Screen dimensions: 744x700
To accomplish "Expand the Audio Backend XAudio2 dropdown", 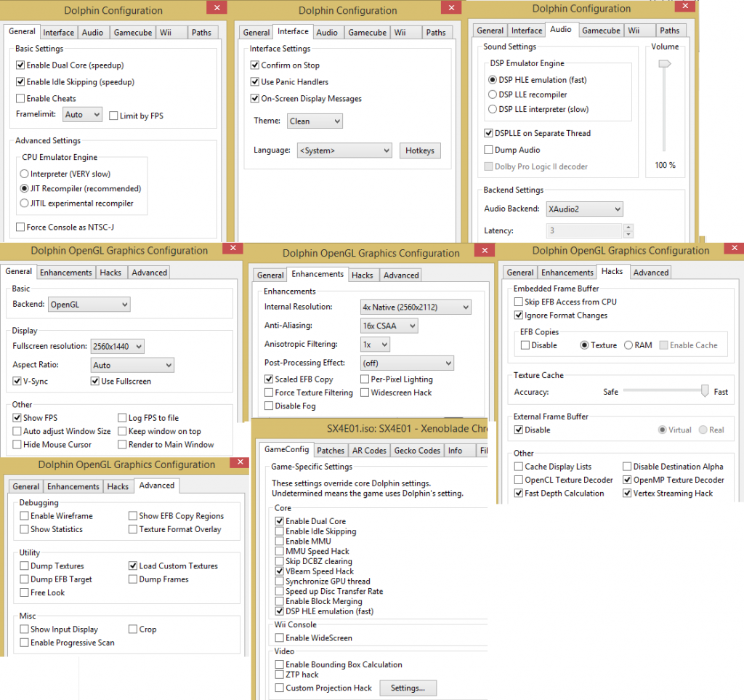I will click(584, 209).
